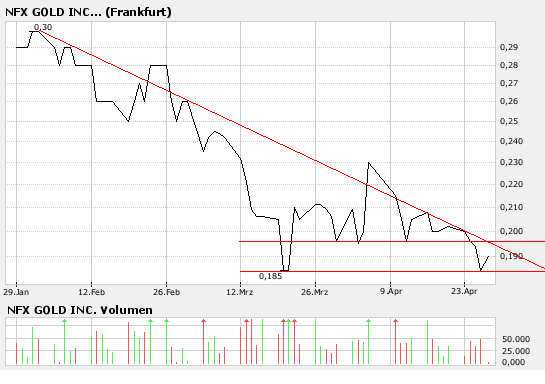Click the '0,210' price axis value
The image size is (545, 384).
(x=511, y=207)
